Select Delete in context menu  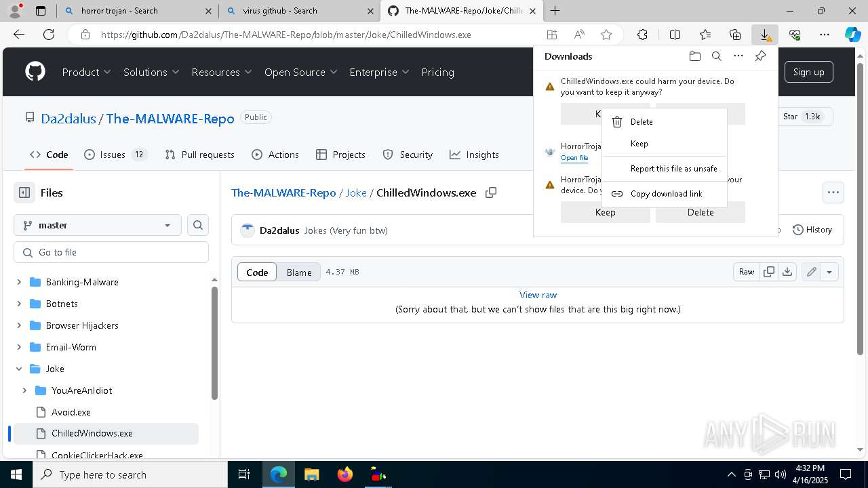click(x=665, y=122)
